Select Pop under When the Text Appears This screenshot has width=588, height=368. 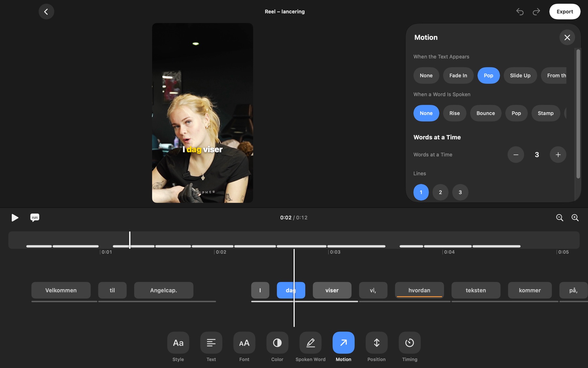click(488, 76)
